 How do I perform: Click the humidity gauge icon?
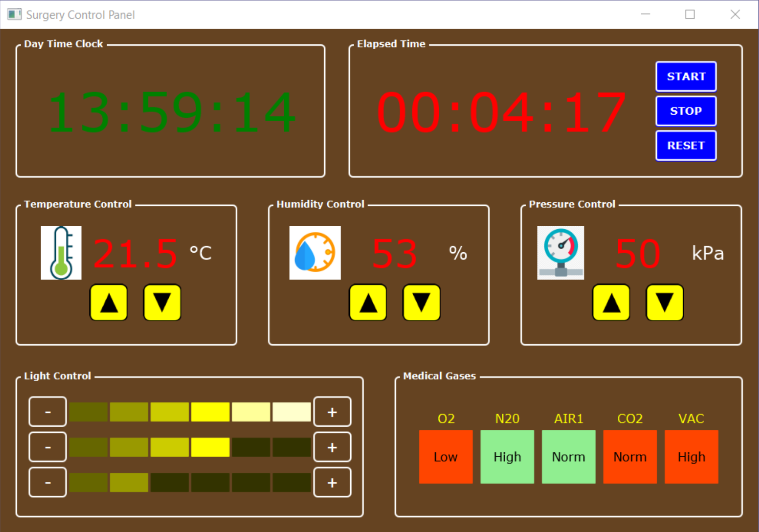314,252
